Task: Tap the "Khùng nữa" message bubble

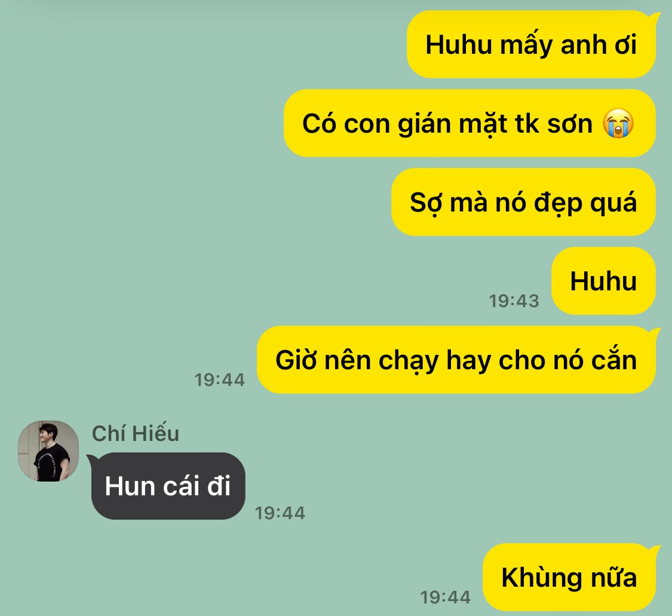Action: click(x=570, y=577)
